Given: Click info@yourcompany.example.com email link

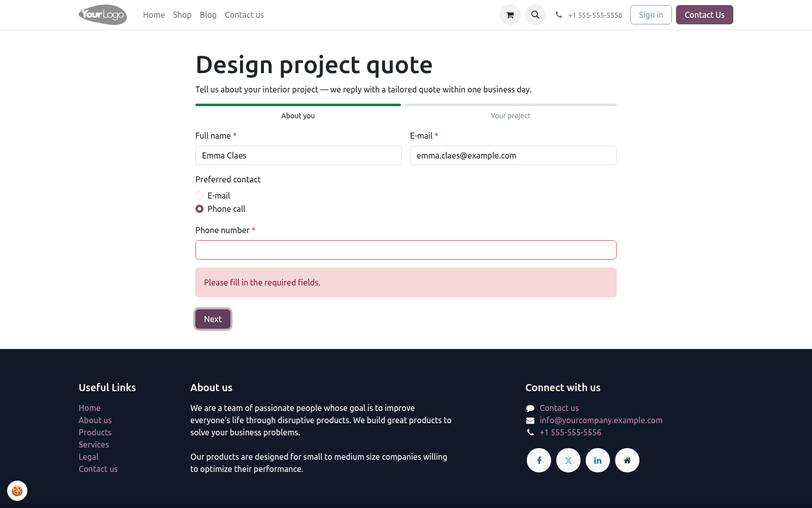Looking at the screenshot, I should click(601, 420).
